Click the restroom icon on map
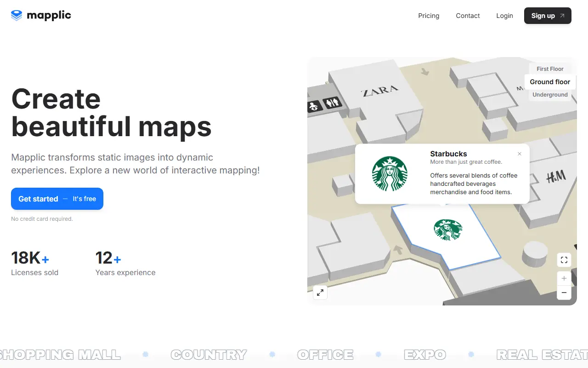The height and width of the screenshot is (368, 588). (x=333, y=103)
